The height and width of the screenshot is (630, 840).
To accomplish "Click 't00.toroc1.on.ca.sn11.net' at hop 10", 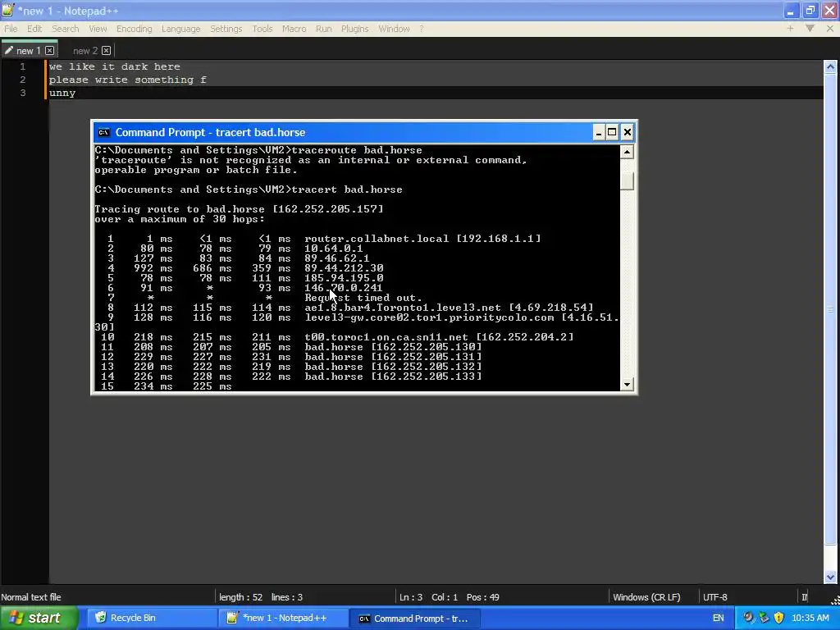I will [386, 337].
